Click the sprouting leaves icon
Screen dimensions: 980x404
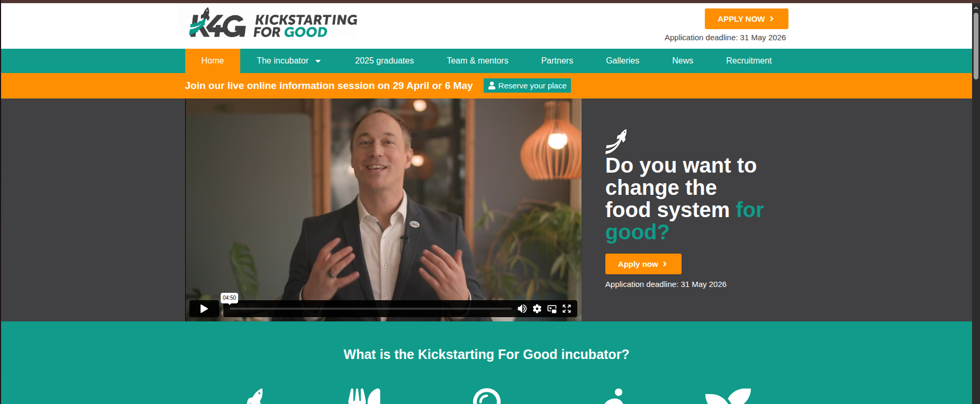click(x=728, y=397)
